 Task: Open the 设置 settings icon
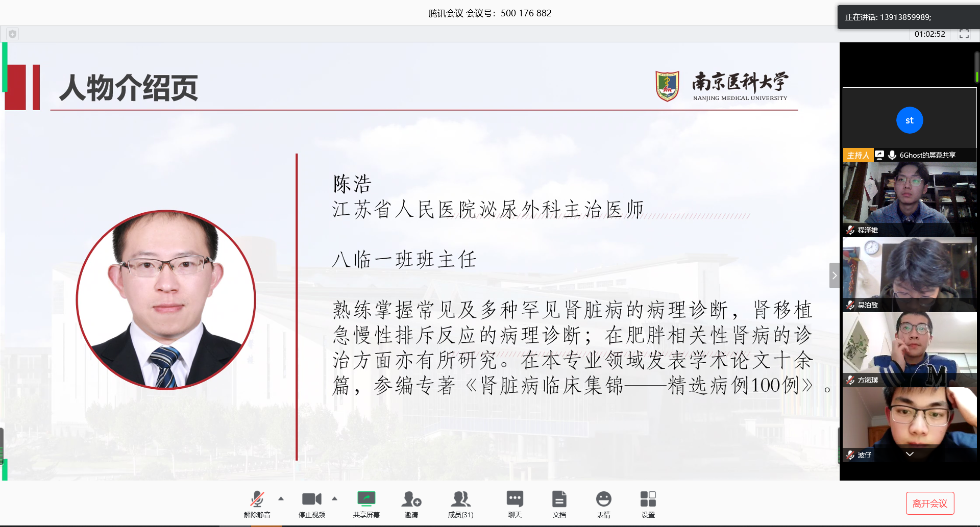[648, 504]
